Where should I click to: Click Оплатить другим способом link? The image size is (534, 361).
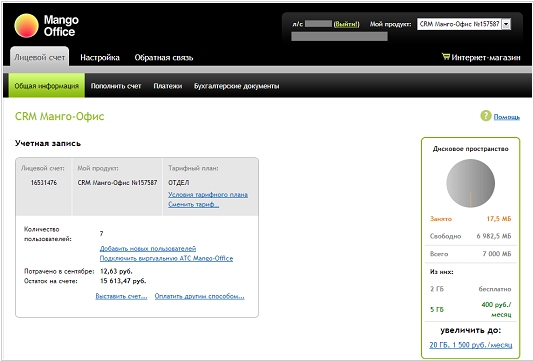200,296
